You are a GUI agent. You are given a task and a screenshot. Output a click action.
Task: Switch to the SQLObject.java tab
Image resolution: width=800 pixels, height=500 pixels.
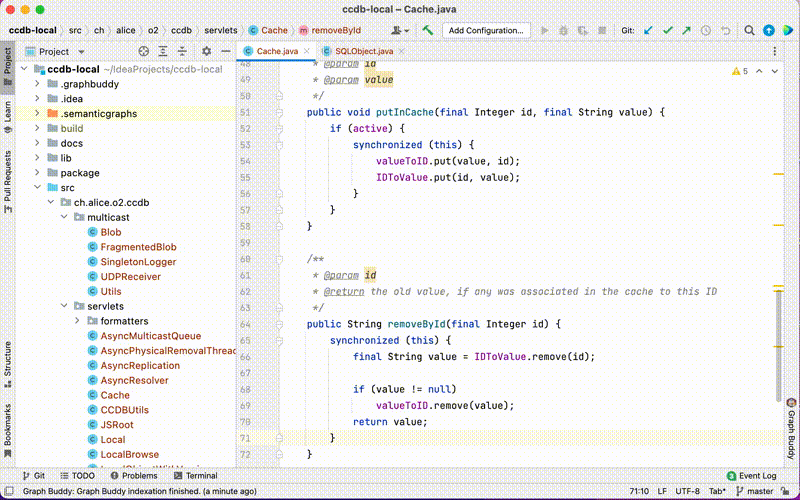tap(364, 51)
